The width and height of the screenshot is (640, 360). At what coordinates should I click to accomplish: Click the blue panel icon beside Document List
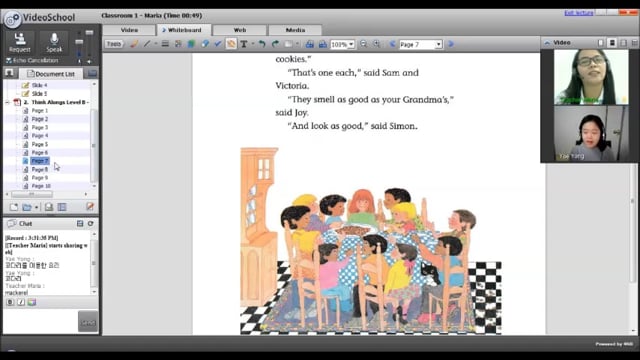92,73
